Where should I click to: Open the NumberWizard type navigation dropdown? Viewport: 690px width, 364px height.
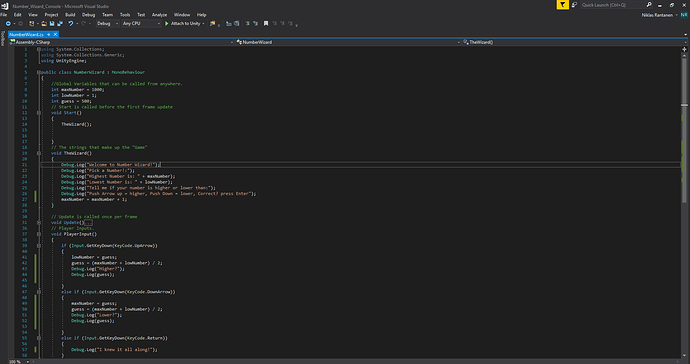click(x=348, y=42)
